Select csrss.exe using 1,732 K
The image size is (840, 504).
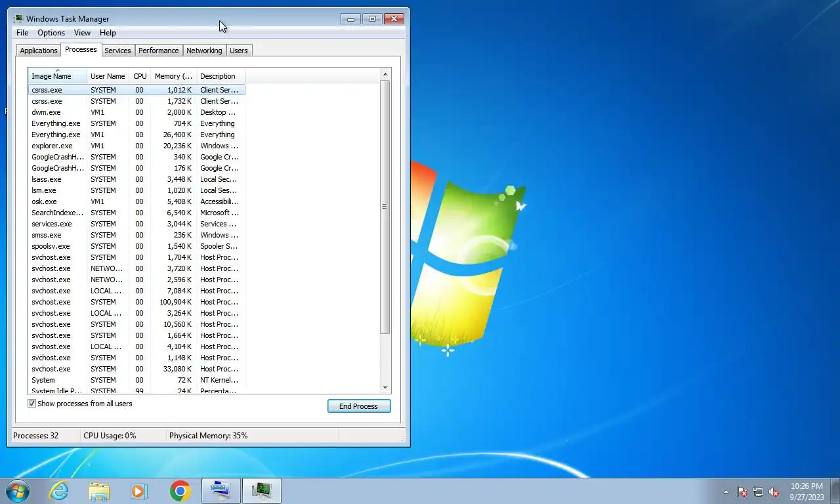click(x=136, y=101)
